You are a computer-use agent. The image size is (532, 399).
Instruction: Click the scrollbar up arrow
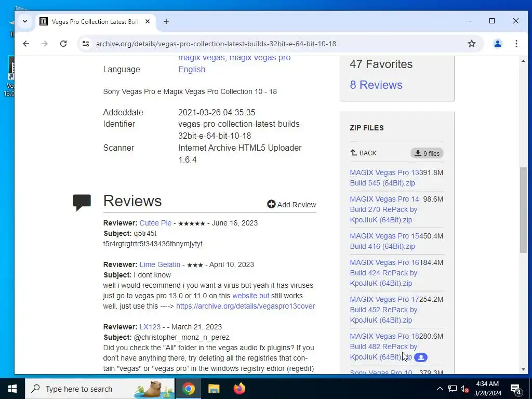point(523,61)
